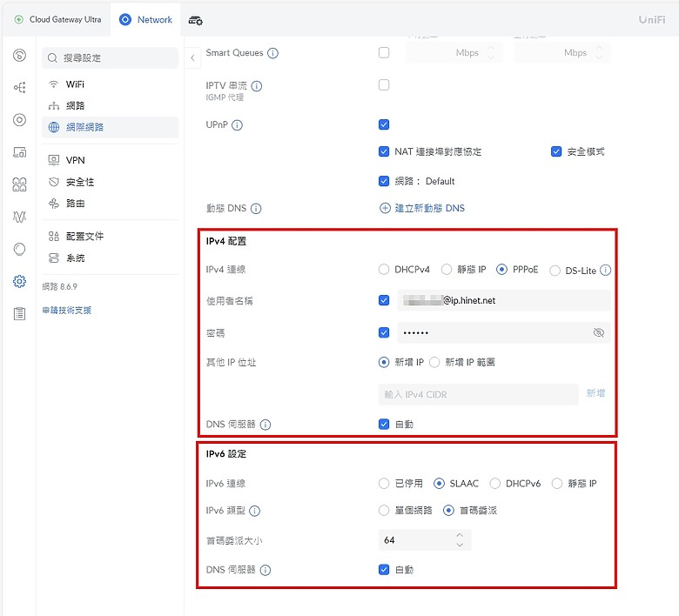Click the plus icon for new dynamic DNS

click(385, 208)
